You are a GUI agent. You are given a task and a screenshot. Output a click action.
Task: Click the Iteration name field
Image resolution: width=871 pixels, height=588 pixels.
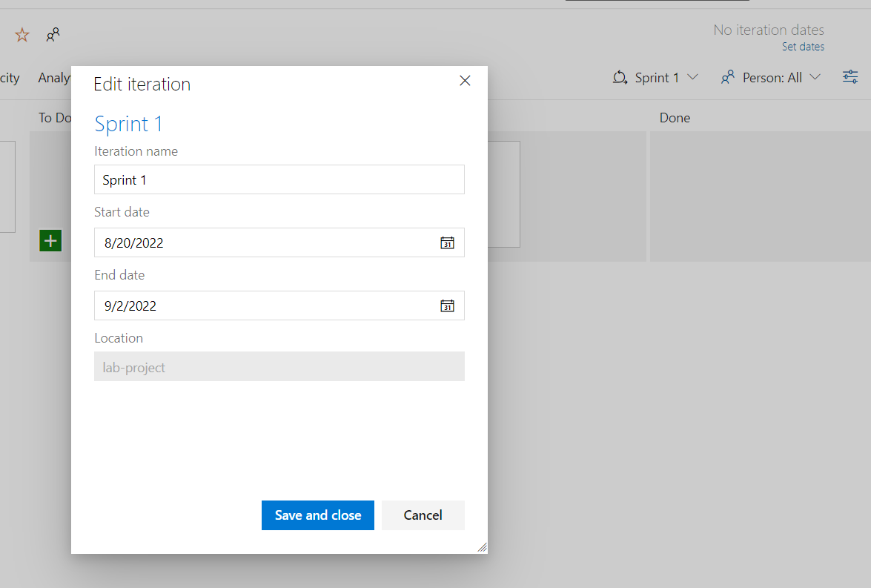click(x=279, y=179)
